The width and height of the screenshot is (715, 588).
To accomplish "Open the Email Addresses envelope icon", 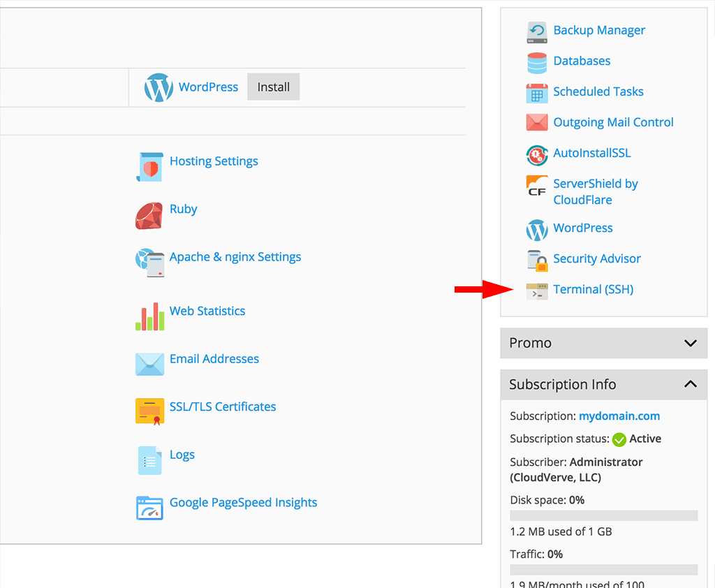I will point(149,364).
